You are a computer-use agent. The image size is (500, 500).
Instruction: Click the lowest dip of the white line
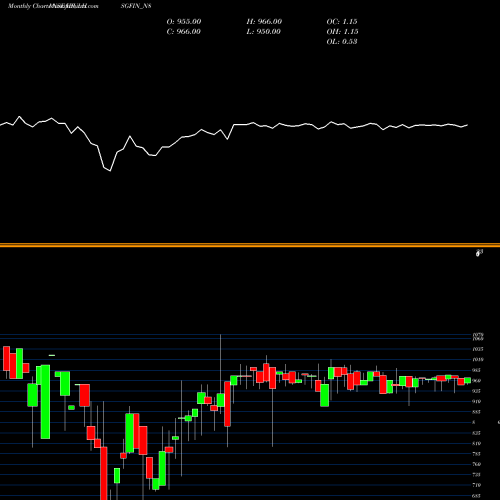click(110, 171)
